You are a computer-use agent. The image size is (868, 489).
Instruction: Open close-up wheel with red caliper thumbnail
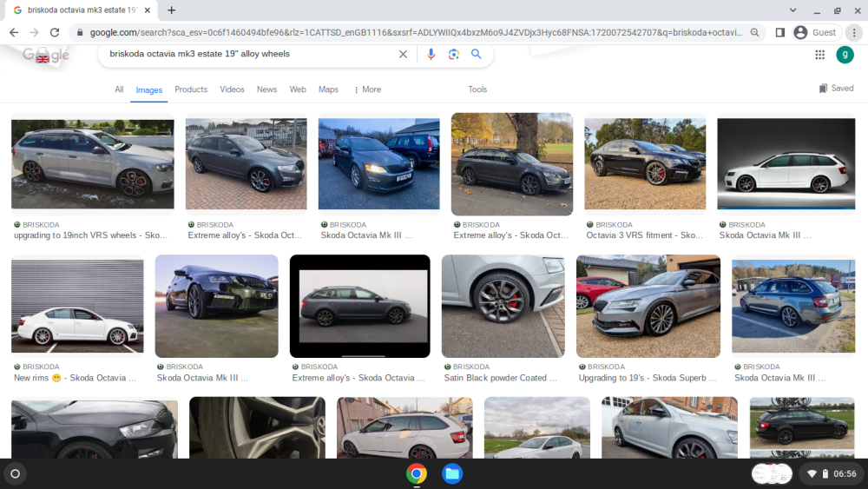click(503, 307)
